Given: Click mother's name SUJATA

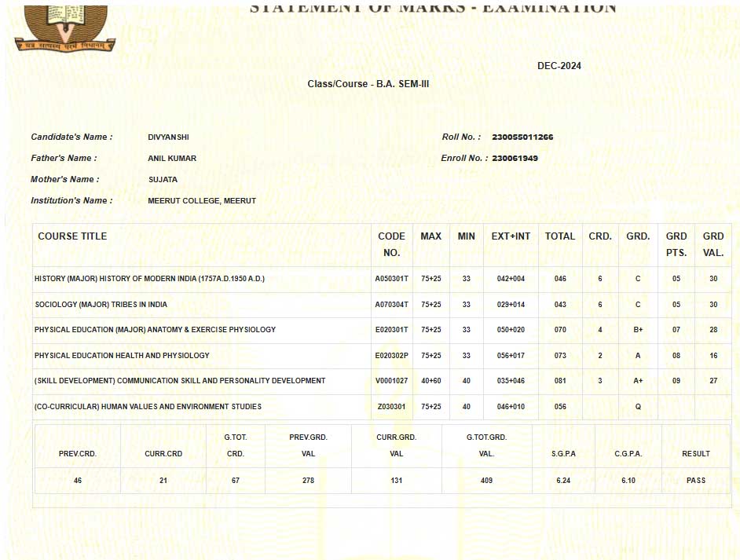Looking at the screenshot, I should [163, 180].
